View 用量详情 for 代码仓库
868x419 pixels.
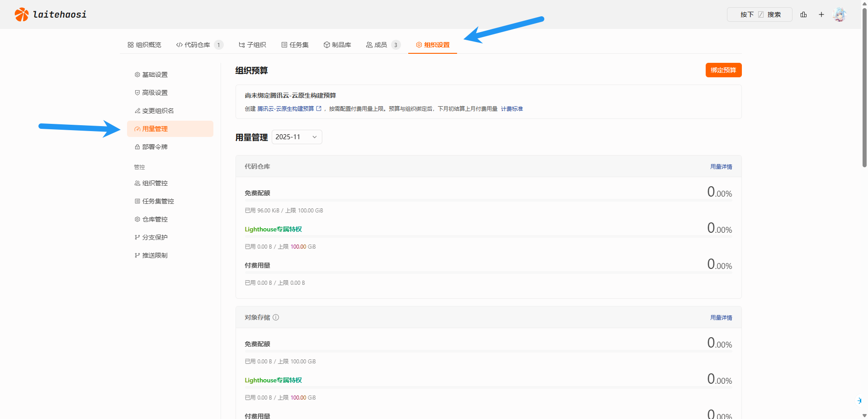click(x=721, y=167)
